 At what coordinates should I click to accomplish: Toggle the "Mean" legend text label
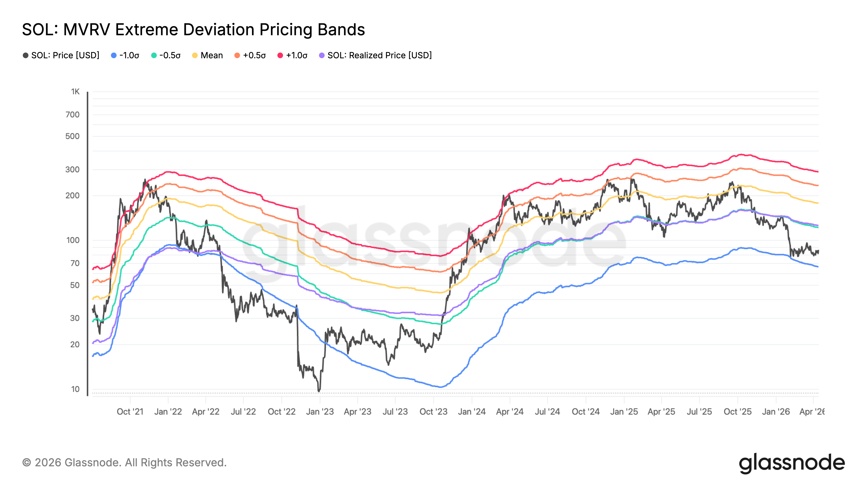[x=212, y=55]
